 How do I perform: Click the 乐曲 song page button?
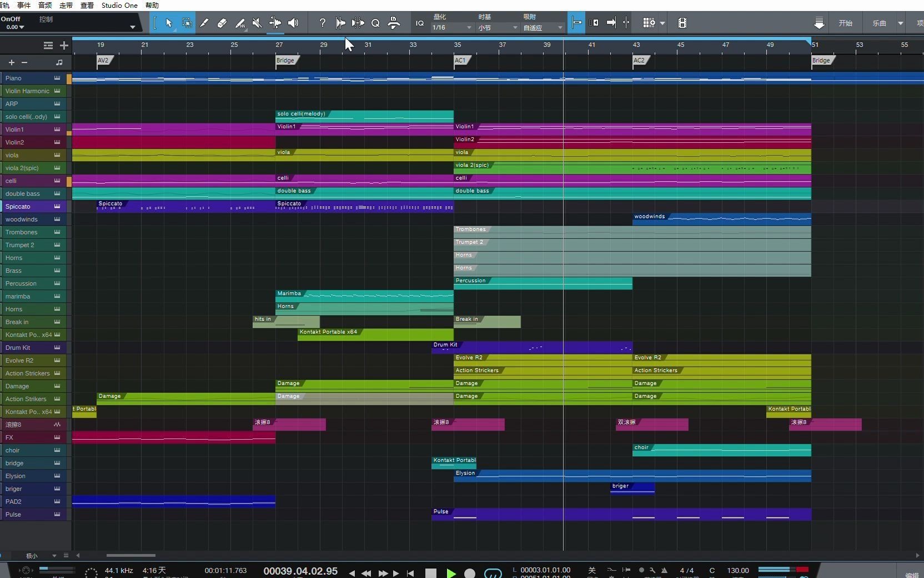point(879,23)
